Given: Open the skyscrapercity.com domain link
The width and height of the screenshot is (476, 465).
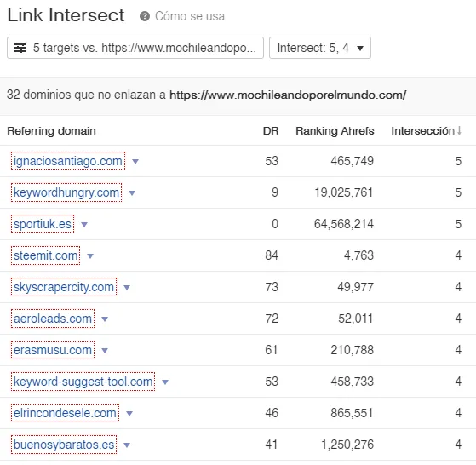Looking at the screenshot, I should [x=64, y=287].
